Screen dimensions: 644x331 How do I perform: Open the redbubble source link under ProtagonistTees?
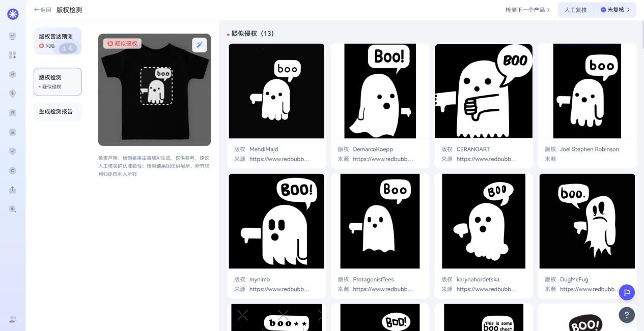pyautogui.click(x=383, y=289)
